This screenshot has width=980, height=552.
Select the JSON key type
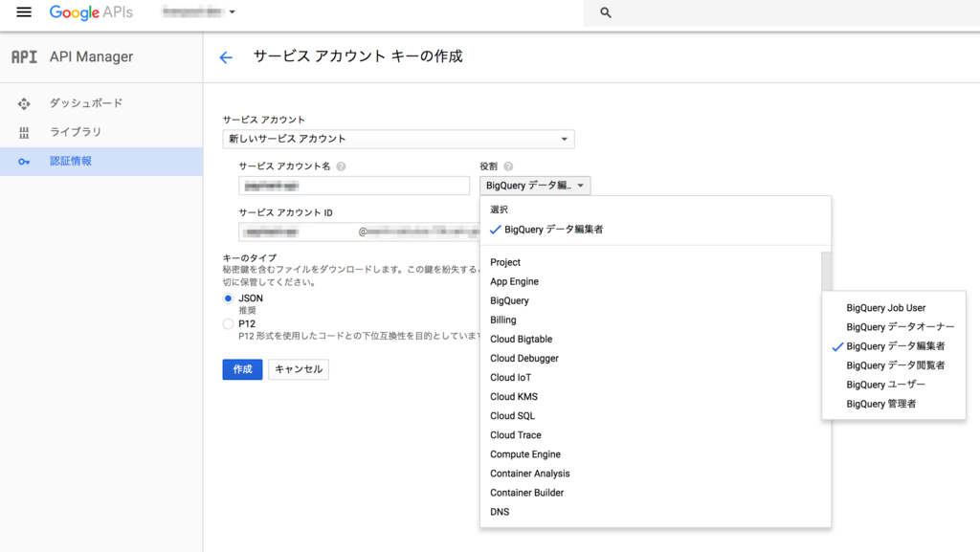(228, 298)
